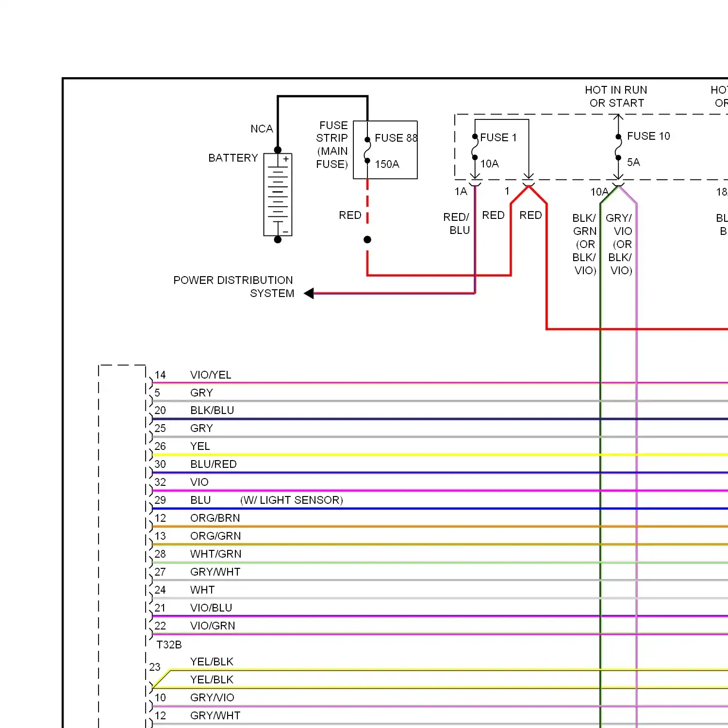Viewport: 728px width, 728px height.
Task: Click the FUSE 88 fuse symbol
Action: 367,150
